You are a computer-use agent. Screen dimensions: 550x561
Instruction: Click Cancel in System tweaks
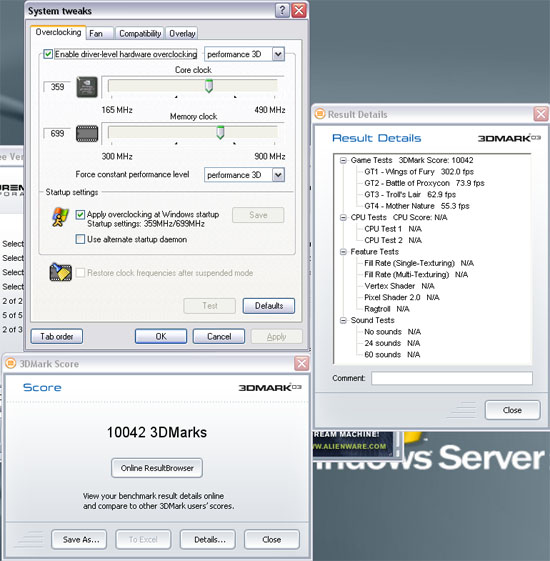(219, 336)
